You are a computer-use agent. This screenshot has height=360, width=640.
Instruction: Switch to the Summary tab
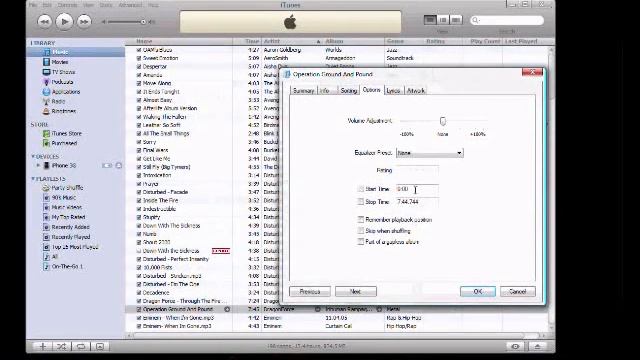point(303,91)
